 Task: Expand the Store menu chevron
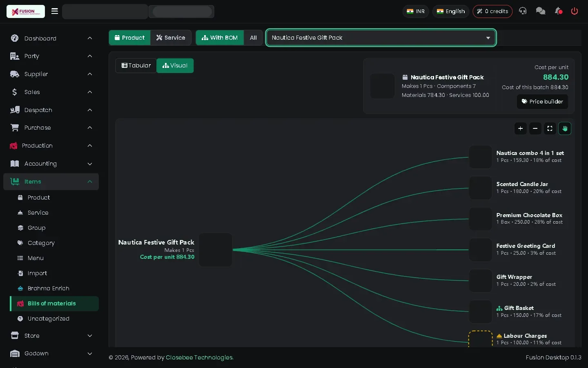90,336
